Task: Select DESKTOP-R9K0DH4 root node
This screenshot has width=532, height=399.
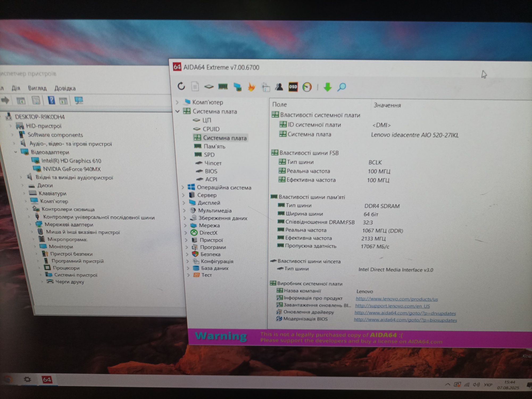Action: click(x=40, y=117)
